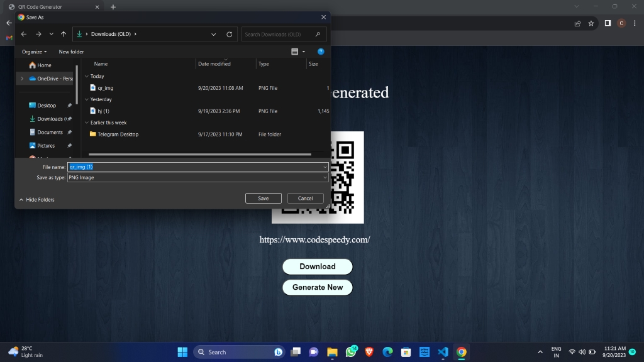Open a new Chrome tab
Viewport: 644px width, 362px height.
pyautogui.click(x=113, y=7)
